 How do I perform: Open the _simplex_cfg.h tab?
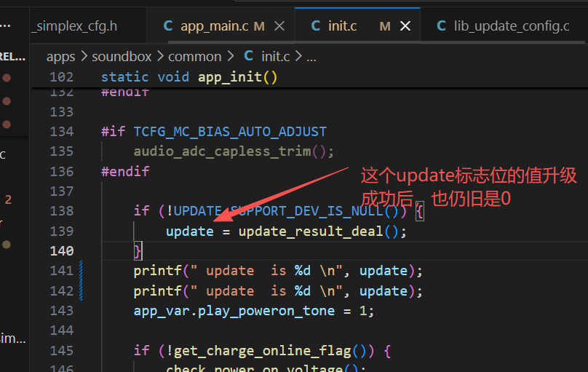pyautogui.click(x=75, y=26)
